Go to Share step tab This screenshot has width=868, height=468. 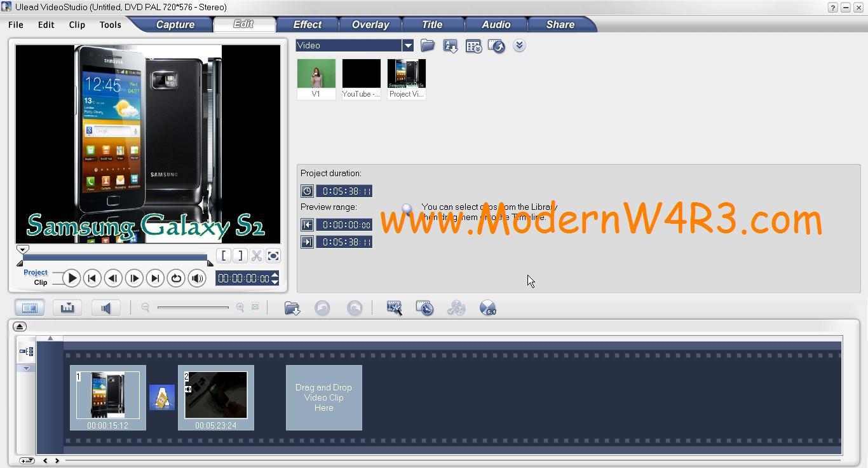click(560, 24)
